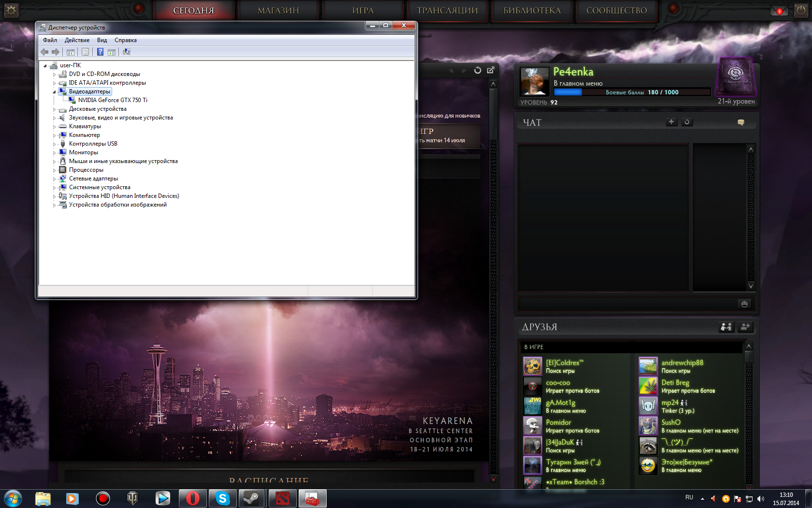The width and height of the screenshot is (812, 508).
Task: Select NVIDIA GeForce GTX 750 Ti device
Action: [x=113, y=100]
